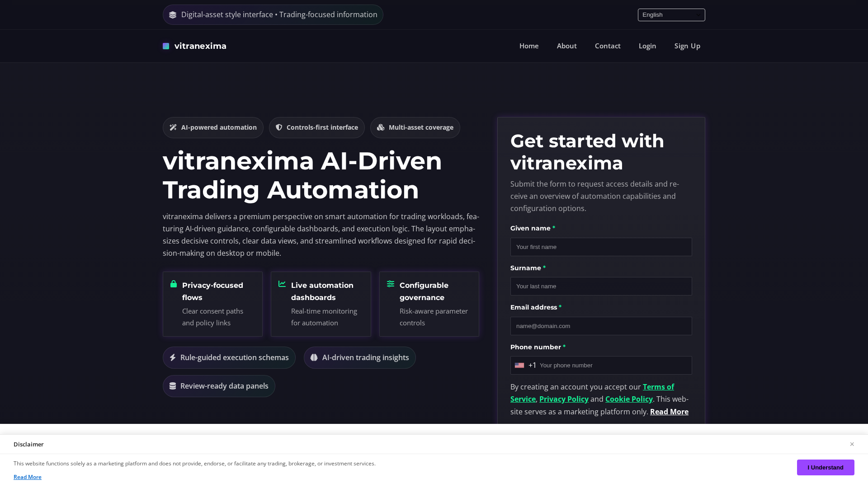Open the About page link
The image size is (868, 488).
[566, 46]
